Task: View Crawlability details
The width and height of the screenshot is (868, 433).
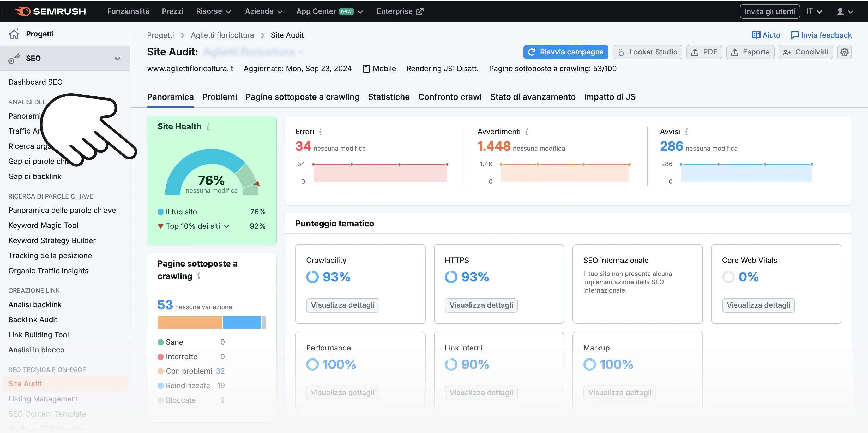Action: [x=342, y=305]
